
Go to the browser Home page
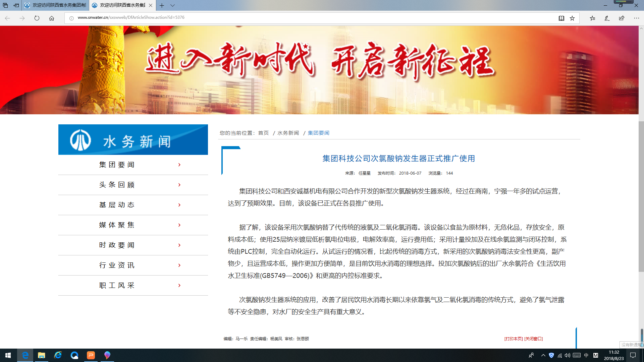click(x=52, y=18)
